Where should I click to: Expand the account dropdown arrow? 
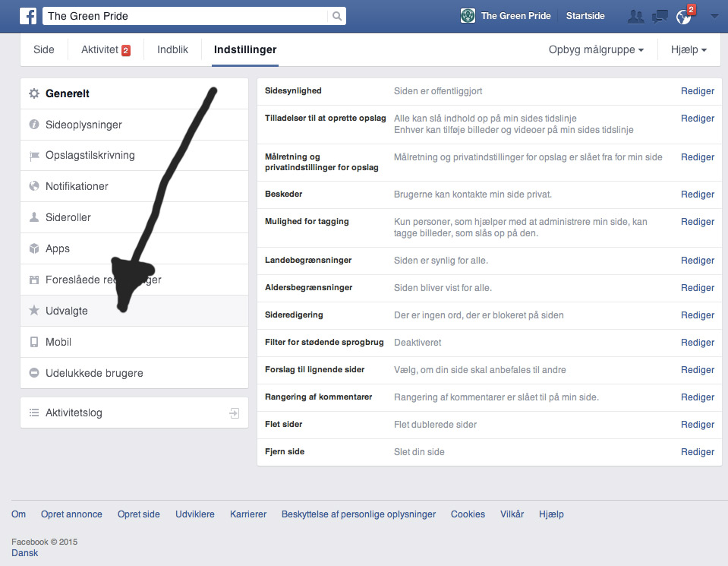714,16
